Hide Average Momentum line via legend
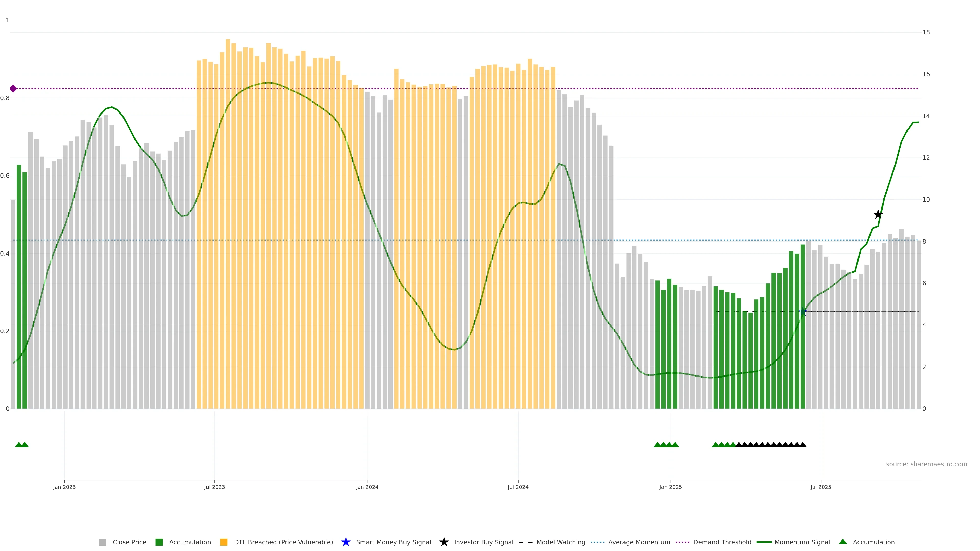 [639, 542]
